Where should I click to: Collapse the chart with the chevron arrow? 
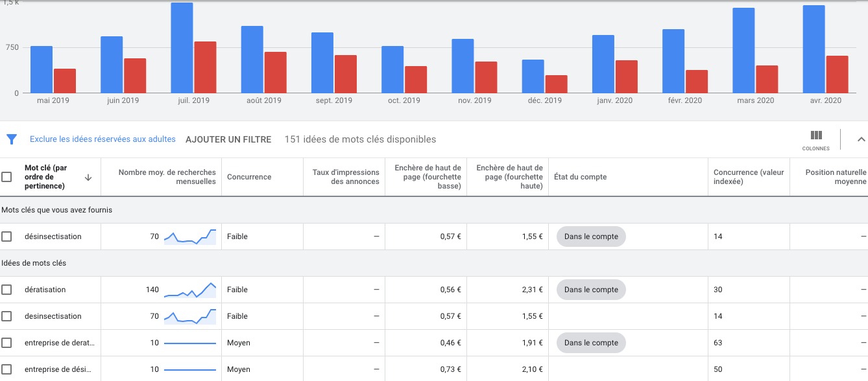coord(861,139)
